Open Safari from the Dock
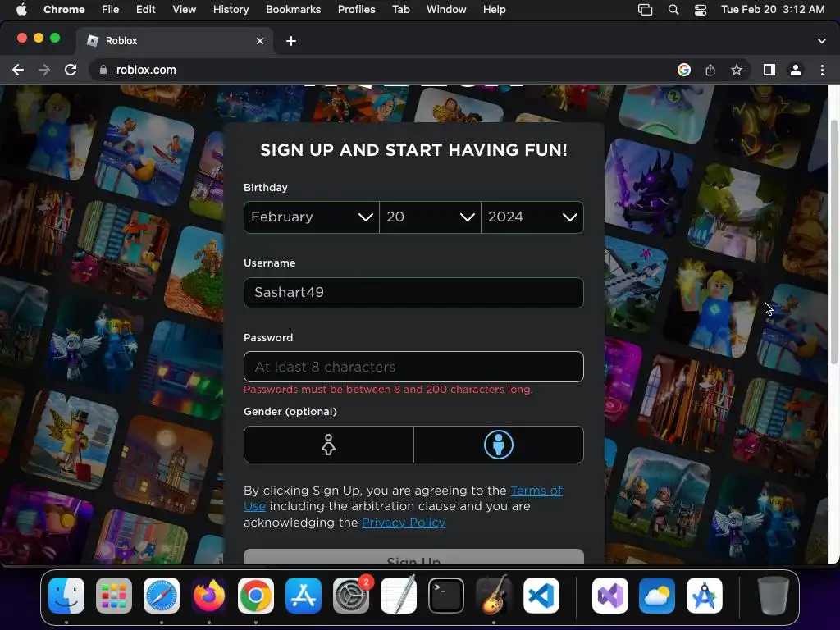Viewport: 840px width, 630px height. coord(162,596)
